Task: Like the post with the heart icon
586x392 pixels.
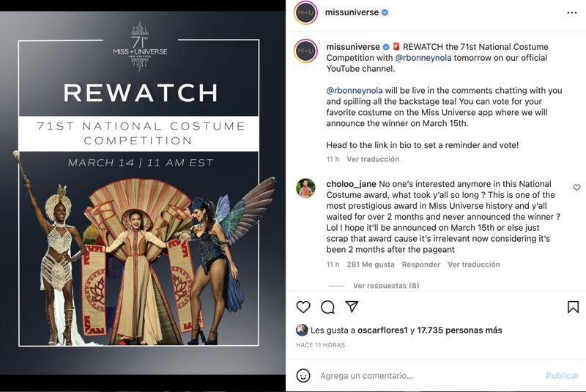Action: (303, 307)
